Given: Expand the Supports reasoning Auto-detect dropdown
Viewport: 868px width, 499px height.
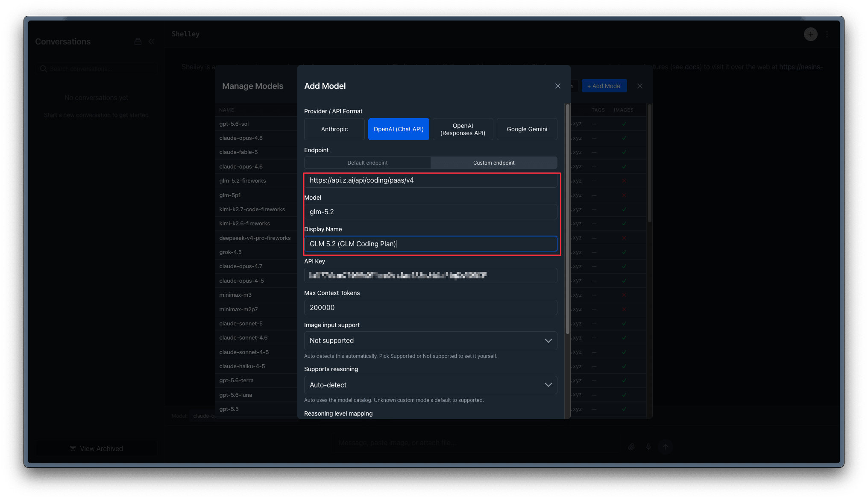Looking at the screenshot, I should pos(431,385).
